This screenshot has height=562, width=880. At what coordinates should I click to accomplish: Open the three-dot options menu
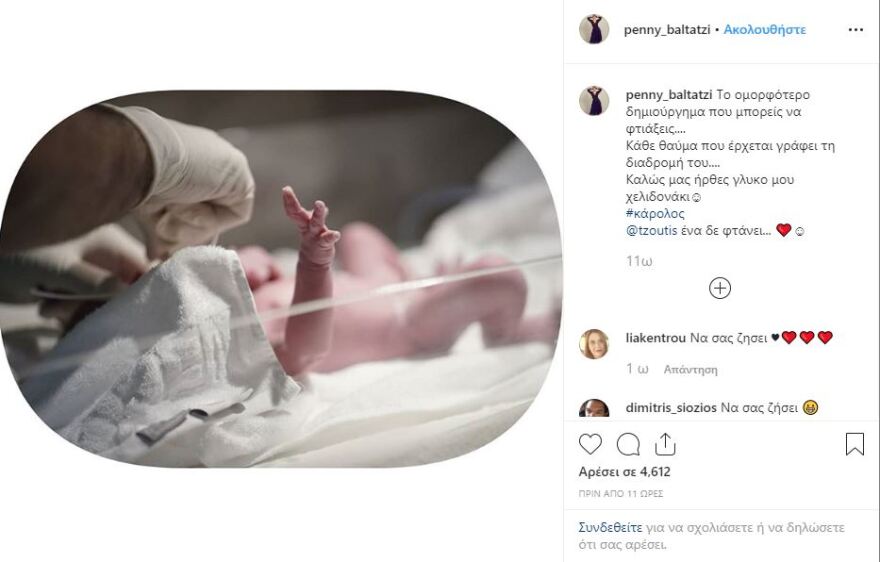[855, 30]
